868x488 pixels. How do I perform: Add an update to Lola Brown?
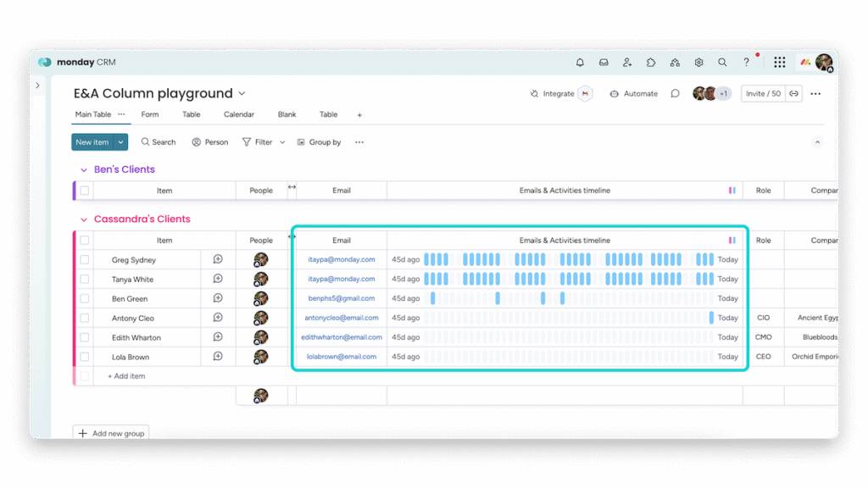[218, 357]
